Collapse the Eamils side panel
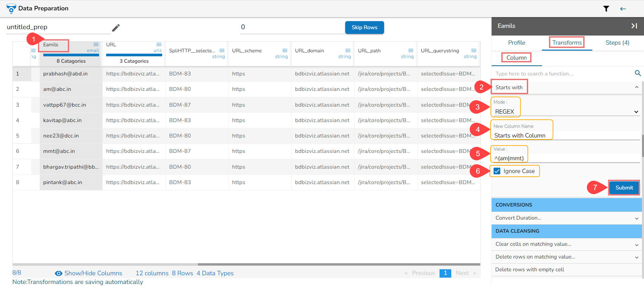The image size is (644, 286). (634, 26)
